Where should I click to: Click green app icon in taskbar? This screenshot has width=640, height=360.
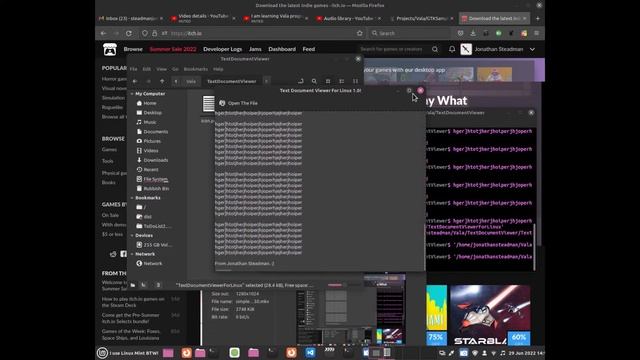pos(234,353)
